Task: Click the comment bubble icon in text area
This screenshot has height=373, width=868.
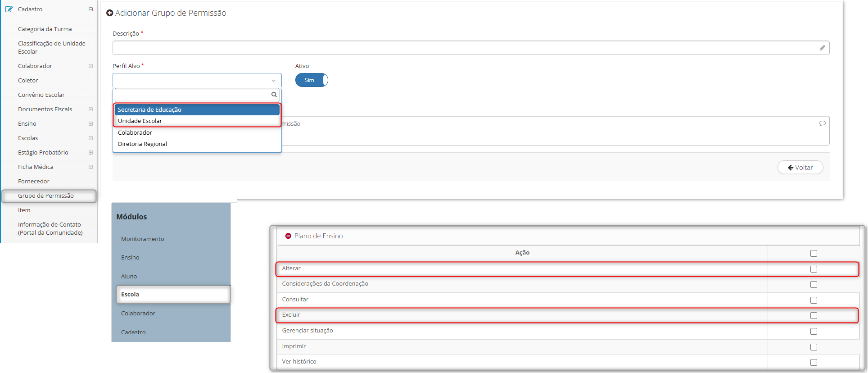Action: coord(822,123)
